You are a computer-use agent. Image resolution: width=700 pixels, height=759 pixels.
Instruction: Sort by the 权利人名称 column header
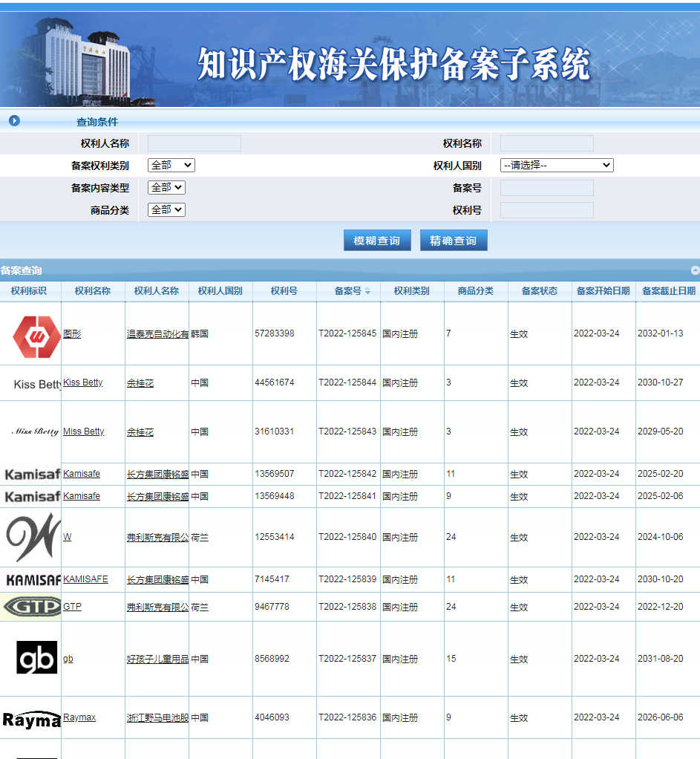click(157, 291)
